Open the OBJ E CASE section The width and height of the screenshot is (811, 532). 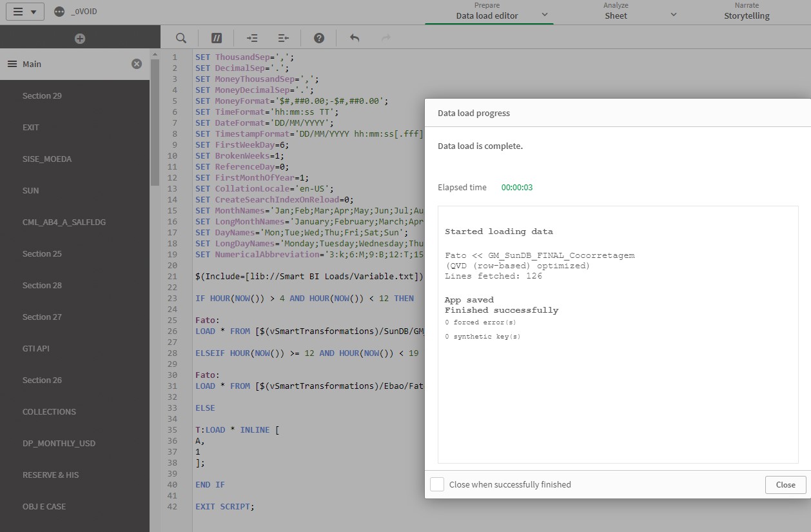click(75, 506)
